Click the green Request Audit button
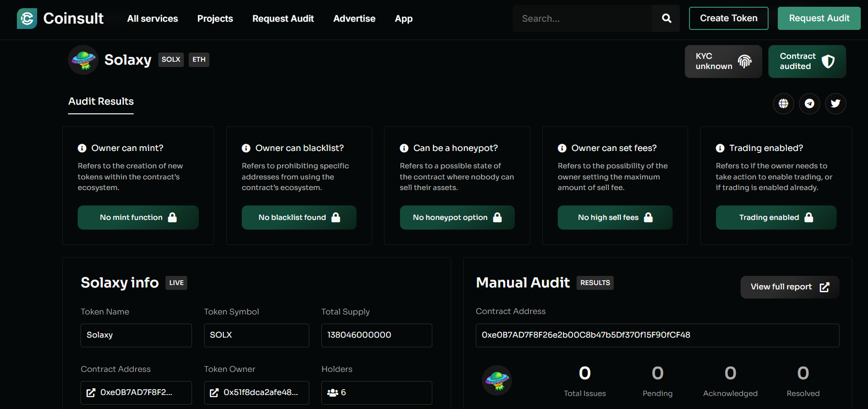Screen dimensions: 868x409 [819, 18]
